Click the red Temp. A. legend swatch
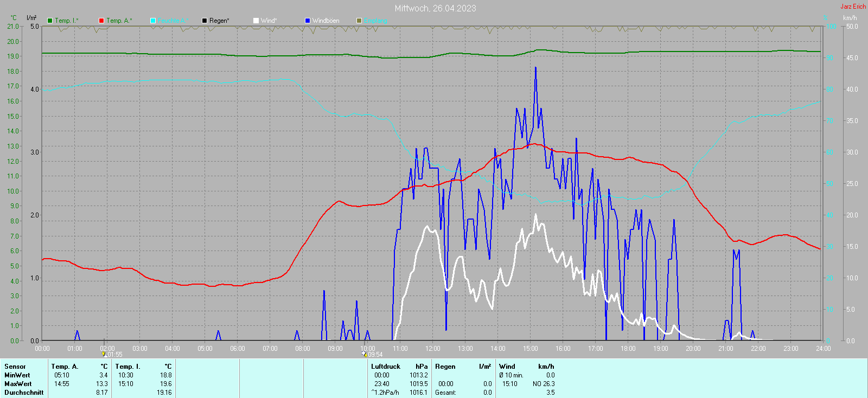This screenshot has height=398, width=868. click(x=101, y=21)
